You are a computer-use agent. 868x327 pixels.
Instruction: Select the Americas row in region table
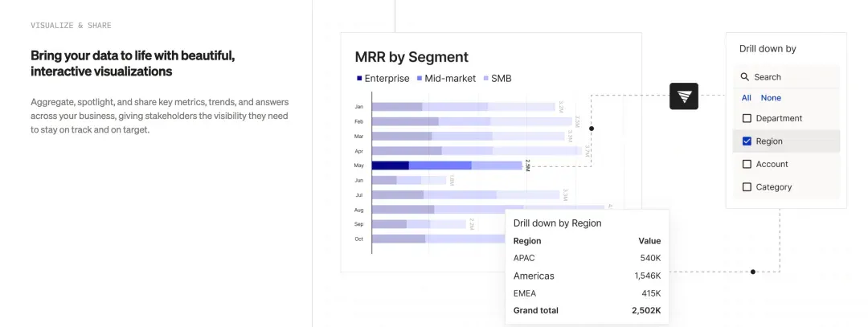click(587, 276)
